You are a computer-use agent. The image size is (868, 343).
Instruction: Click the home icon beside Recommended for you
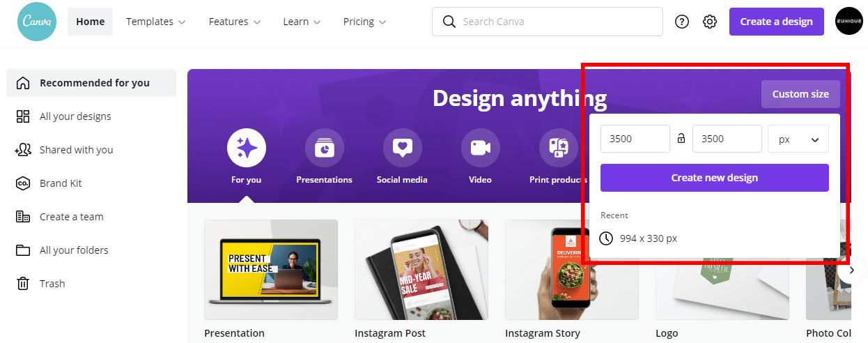[x=23, y=83]
